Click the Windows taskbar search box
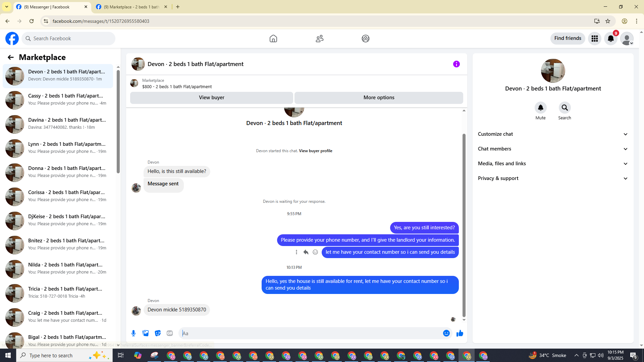Viewport: 644px width, 362px height. click(64, 355)
